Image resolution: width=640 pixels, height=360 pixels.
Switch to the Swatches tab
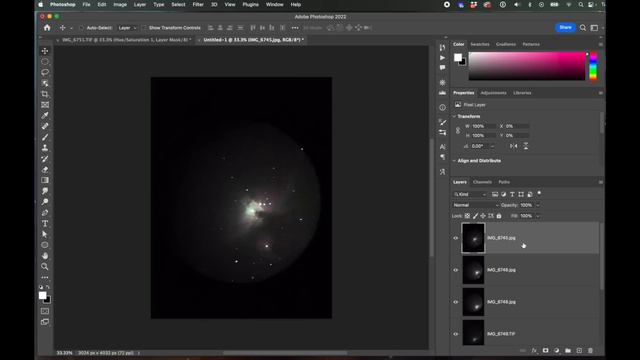point(480,44)
